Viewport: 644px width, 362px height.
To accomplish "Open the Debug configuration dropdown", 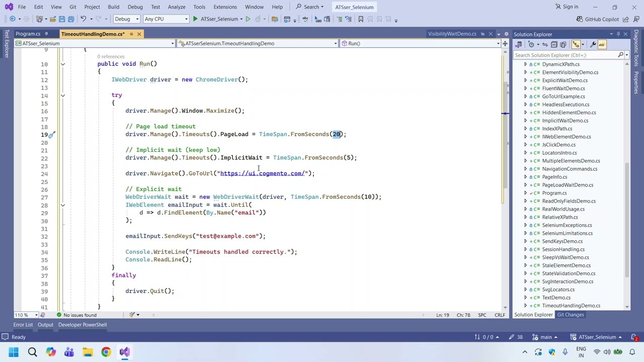I will 127,19.
